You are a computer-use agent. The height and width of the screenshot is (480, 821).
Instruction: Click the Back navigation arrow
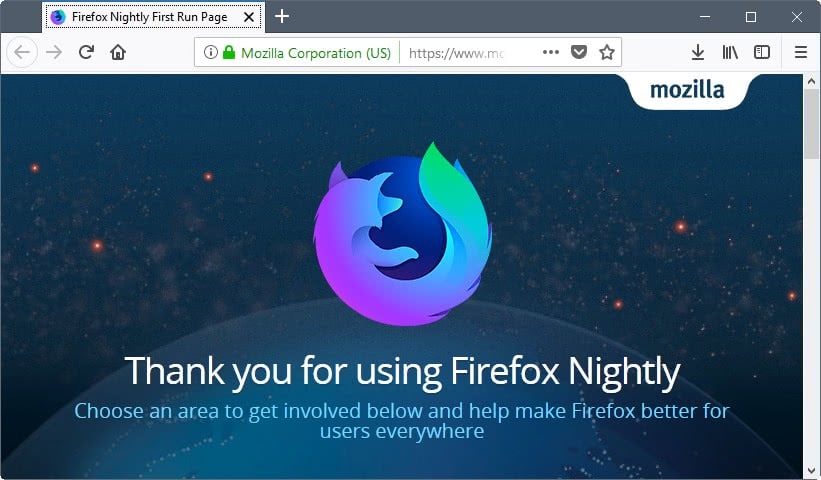[x=24, y=52]
